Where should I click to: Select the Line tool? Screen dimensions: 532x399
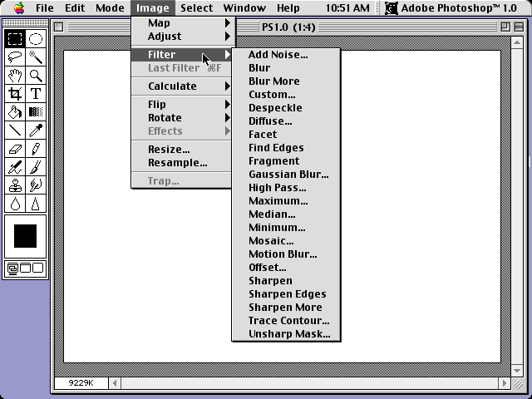click(x=15, y=131)
